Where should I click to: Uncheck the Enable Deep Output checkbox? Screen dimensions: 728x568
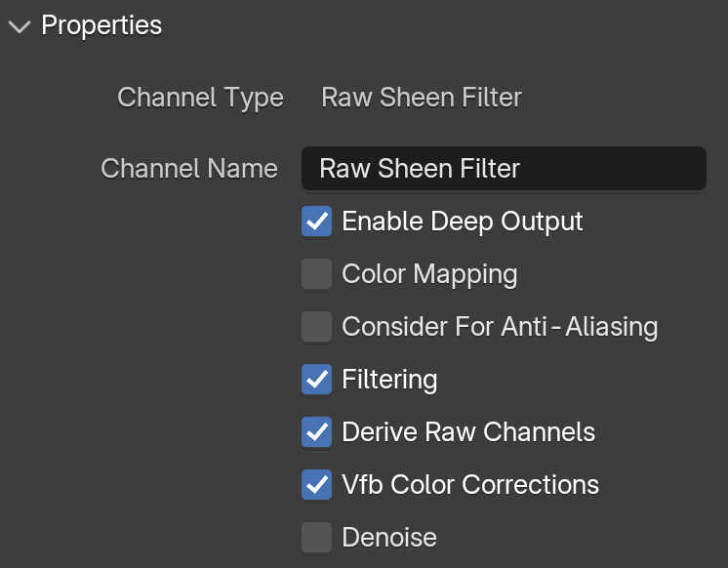coord(316,222)
